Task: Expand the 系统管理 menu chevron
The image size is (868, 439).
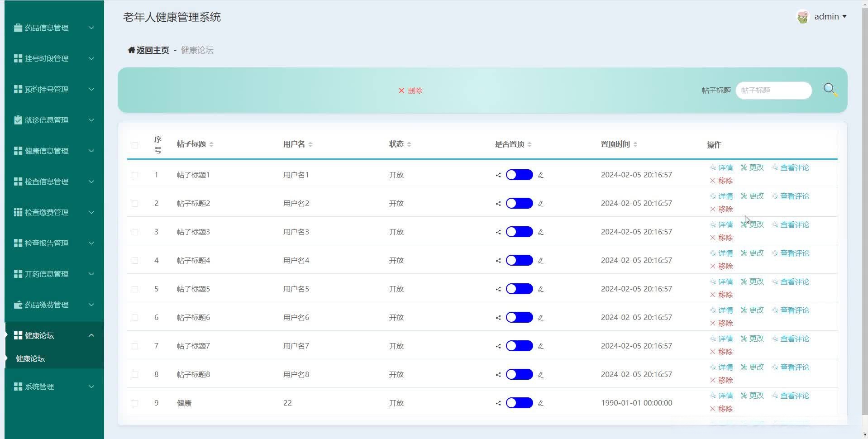Action: (91, 387)
